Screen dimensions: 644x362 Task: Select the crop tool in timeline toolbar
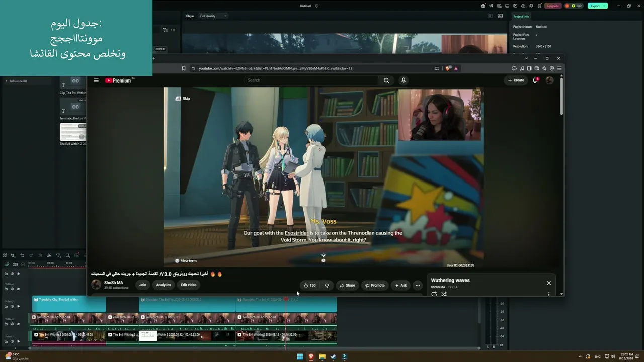(67, 255)
